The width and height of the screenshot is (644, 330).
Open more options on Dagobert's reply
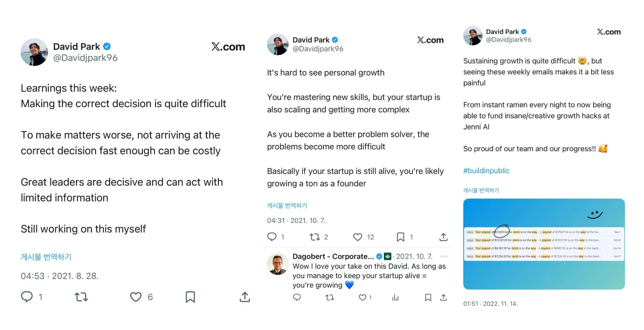[x=443, y=257]
